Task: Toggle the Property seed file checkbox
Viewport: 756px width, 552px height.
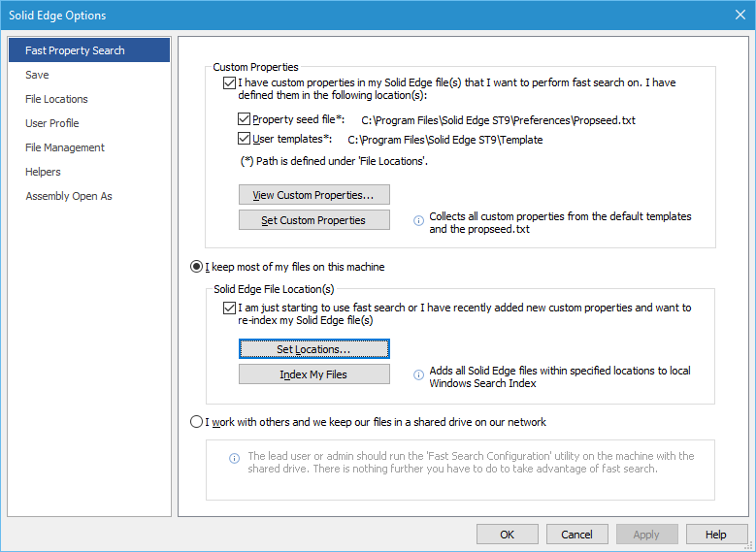Action: pyautogui.click(x=245, y=120)
